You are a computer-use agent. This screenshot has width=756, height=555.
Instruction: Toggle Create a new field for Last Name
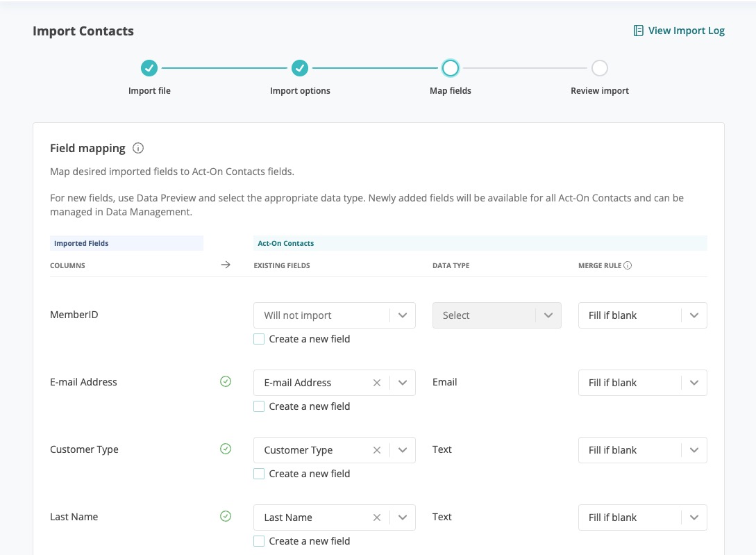pyautogui.click(x=259, y=541)
